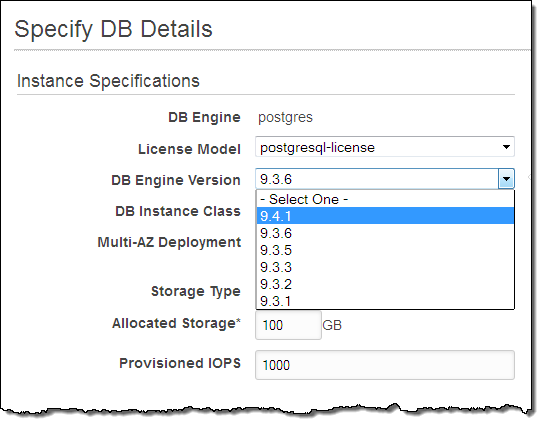Screen dimensions: 542x424
Task: Click the Storage Type label
Action: 196,291
